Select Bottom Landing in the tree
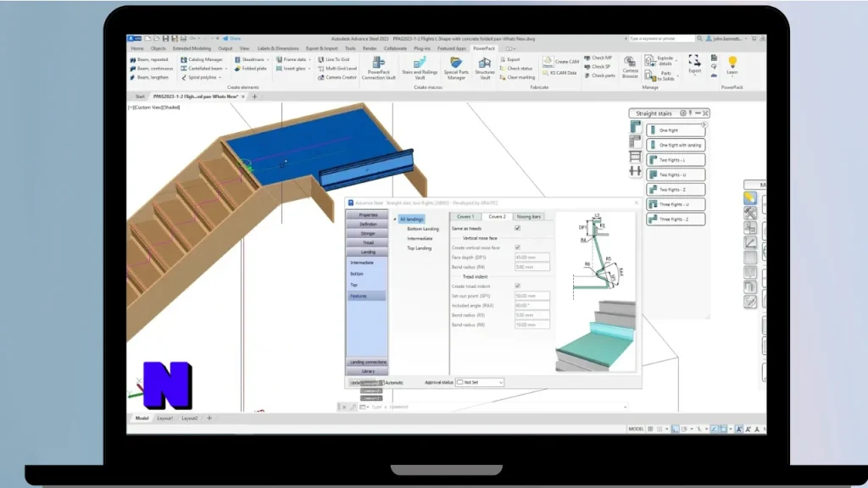The image size is (868, 488). point(422,229)
